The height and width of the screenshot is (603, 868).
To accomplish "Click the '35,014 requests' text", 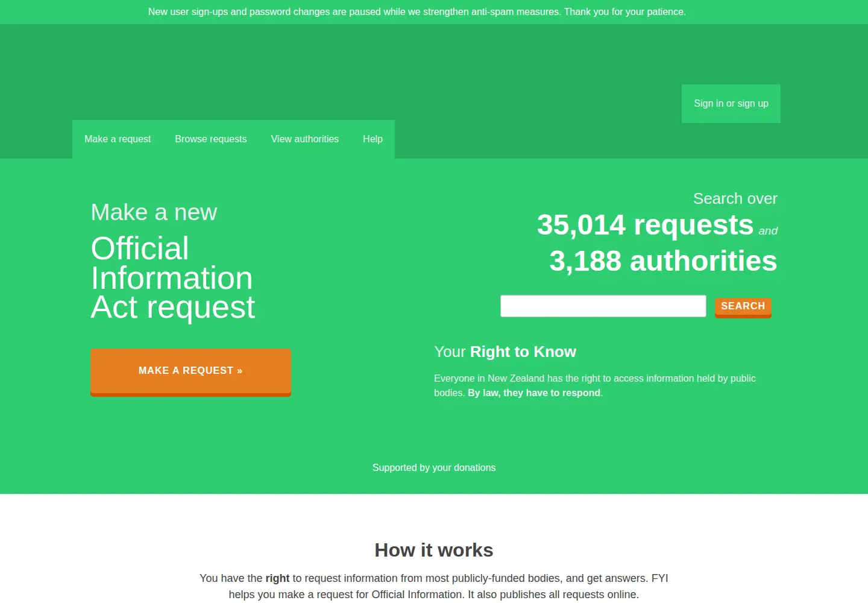I will click(x=645, y=225).
